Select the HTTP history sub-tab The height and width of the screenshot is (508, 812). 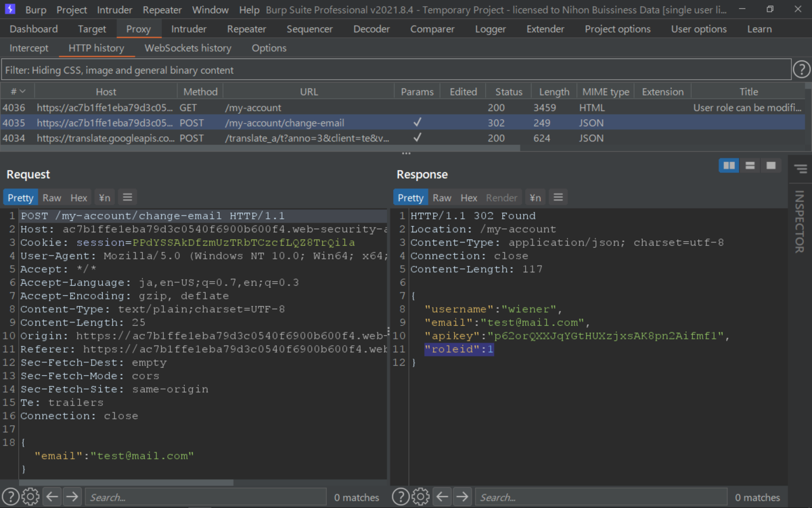pyautogui.click(x=96, y=48)
